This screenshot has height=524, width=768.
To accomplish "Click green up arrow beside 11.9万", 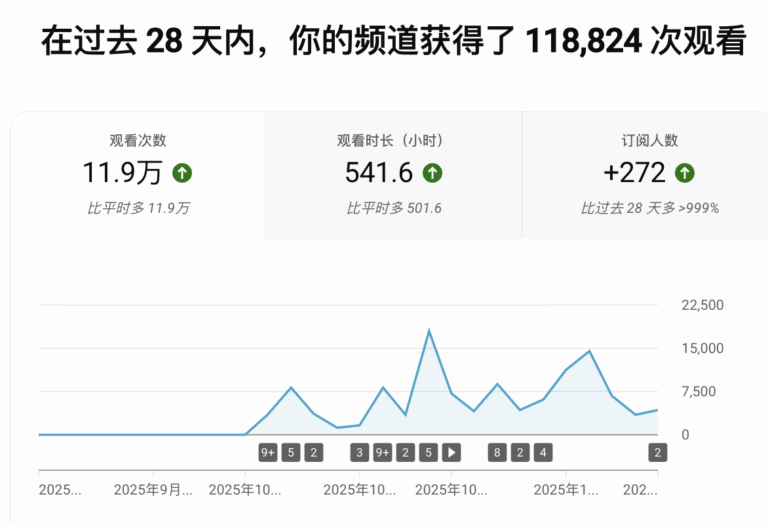I will pyautogui.click(x=182, y=173).
